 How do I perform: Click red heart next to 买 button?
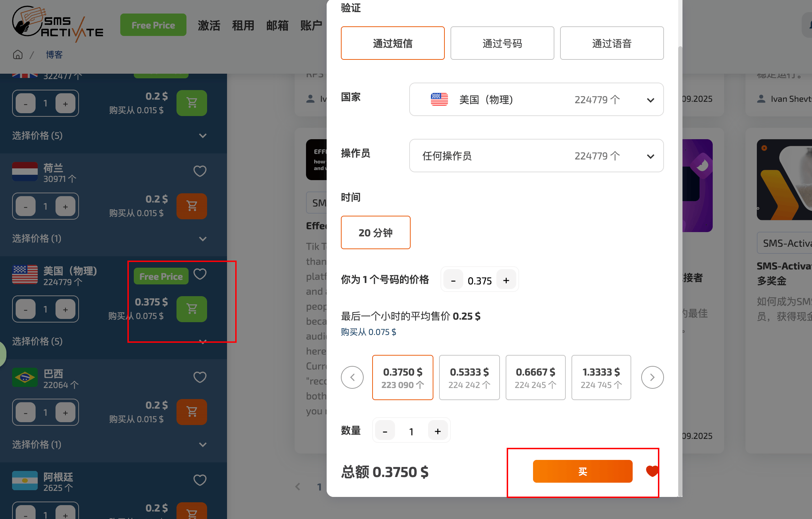point(652,471)
